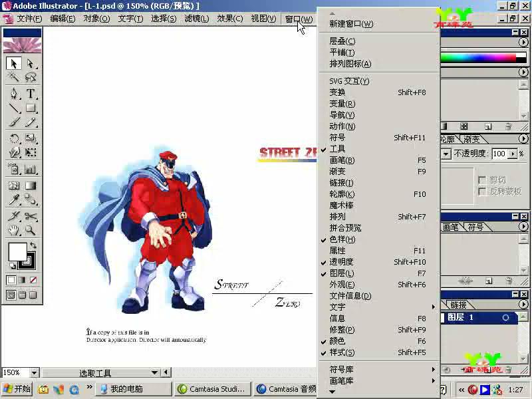Open the 滤镜(L) menu
Image resolution: width=532 pixels, height=399 pixels.
click(197, 19)
